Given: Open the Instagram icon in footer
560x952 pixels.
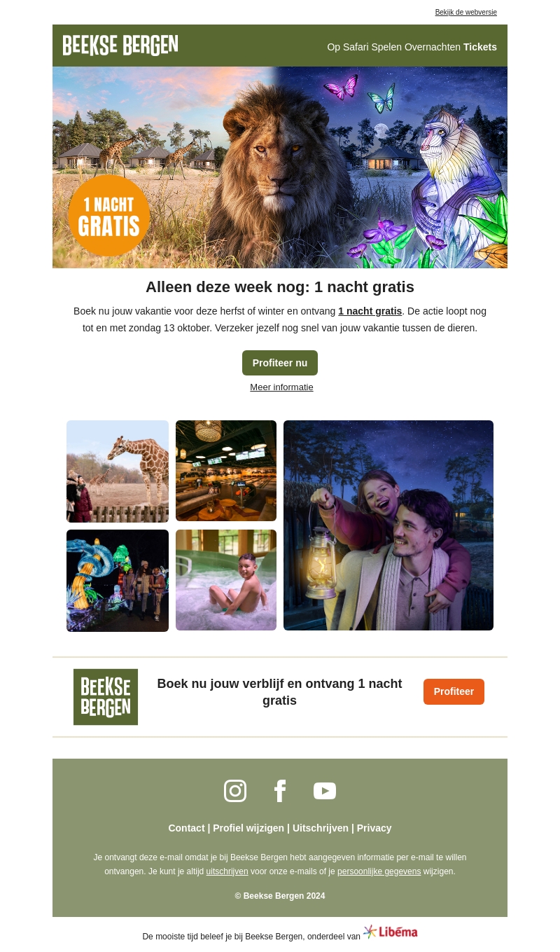Looking at the screenshot, I should (x=235, y=791).
